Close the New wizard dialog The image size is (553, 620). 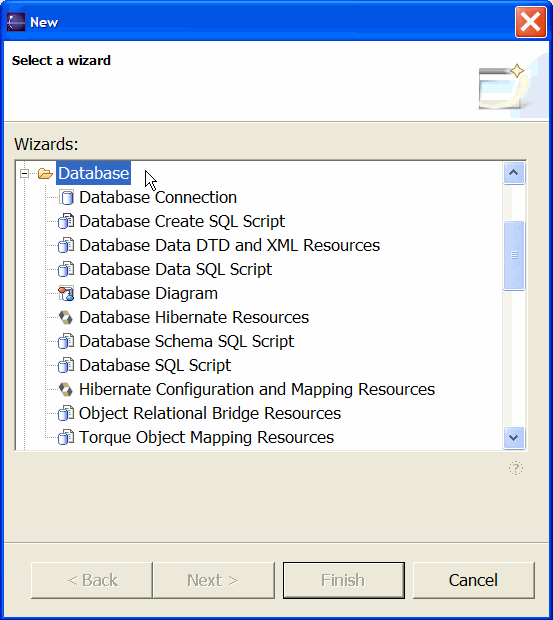point(530,22)
